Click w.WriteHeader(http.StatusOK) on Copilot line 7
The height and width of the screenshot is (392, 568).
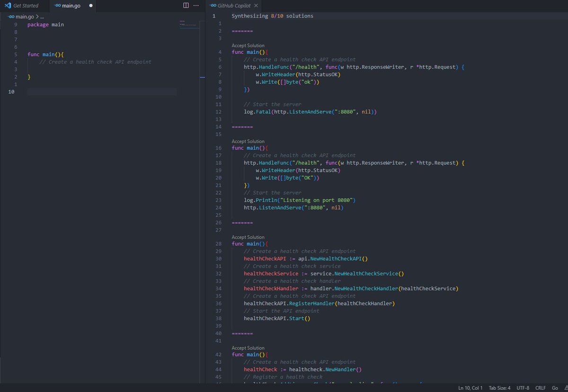point(298,75)
